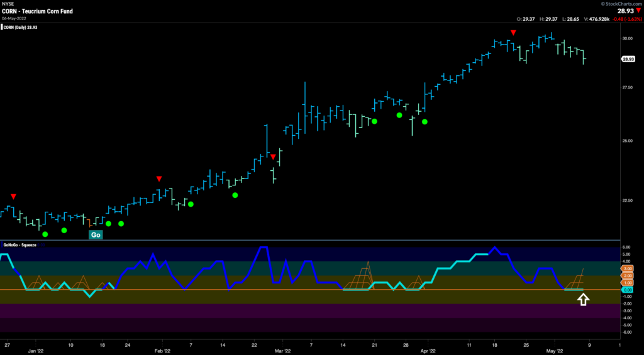Click the 'O: 29.37' open value

[526, 18]
